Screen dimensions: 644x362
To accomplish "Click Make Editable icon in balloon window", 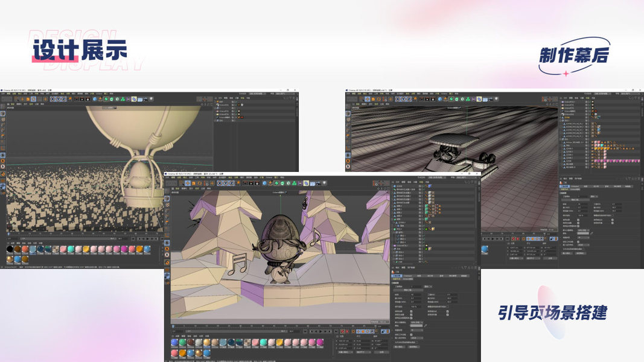I will tap(2, 107).
